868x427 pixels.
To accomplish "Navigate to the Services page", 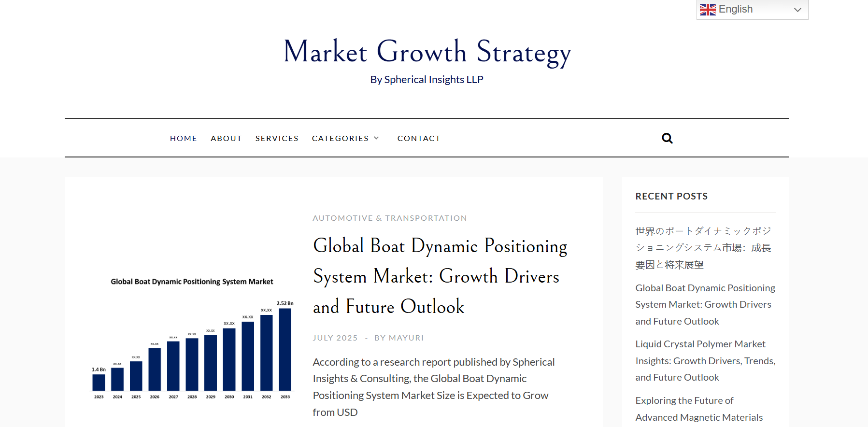I will (277, 139).
